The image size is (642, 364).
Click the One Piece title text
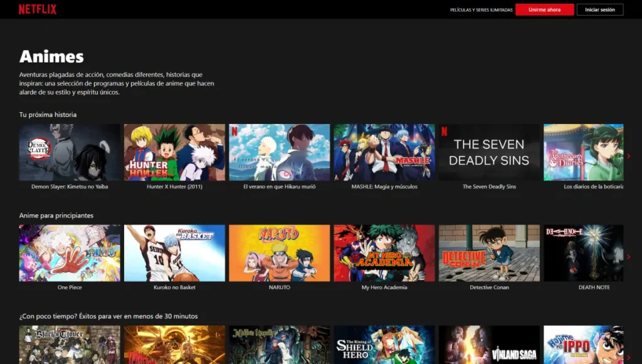[x=70, y=287]
